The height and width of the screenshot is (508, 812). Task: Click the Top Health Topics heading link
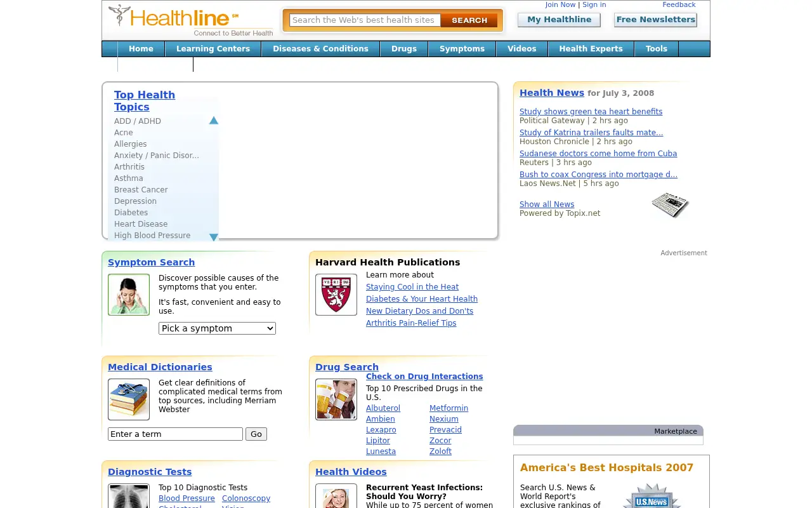click(x=145, y=101)
